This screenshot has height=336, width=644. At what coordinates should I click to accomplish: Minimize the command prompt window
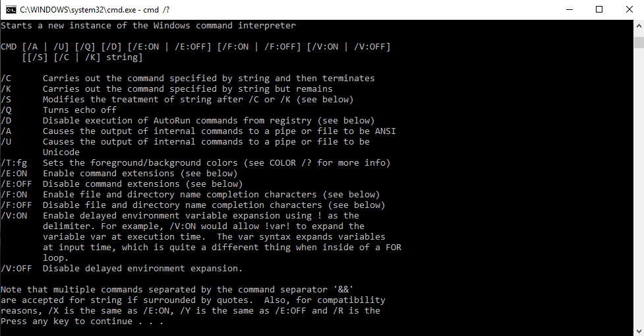click(x=570, y=10)
